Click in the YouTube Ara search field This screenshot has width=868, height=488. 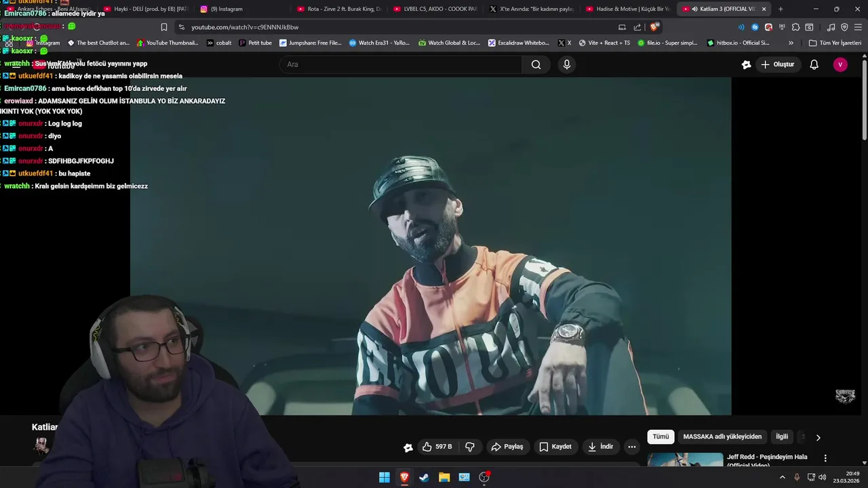400,64
